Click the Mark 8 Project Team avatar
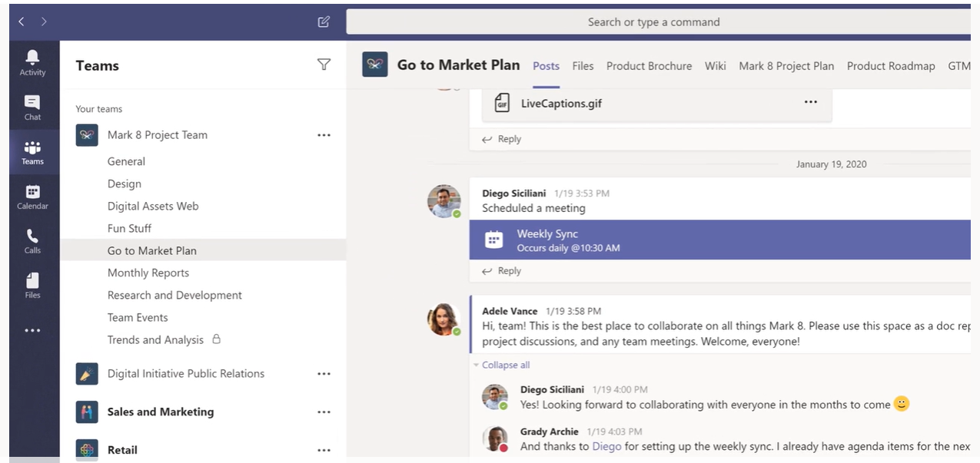This screenshot has width=980, height=463. tap(87, 135)
